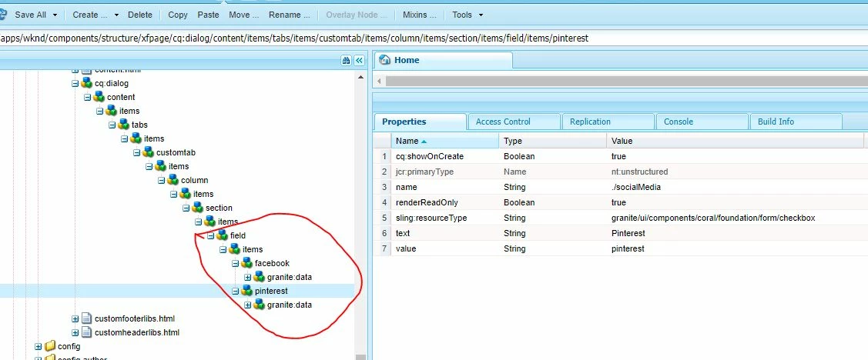Collapse the cq:dialog tree node
The width and height of the screenshot is (868, 360).
[x=75, y=84]
